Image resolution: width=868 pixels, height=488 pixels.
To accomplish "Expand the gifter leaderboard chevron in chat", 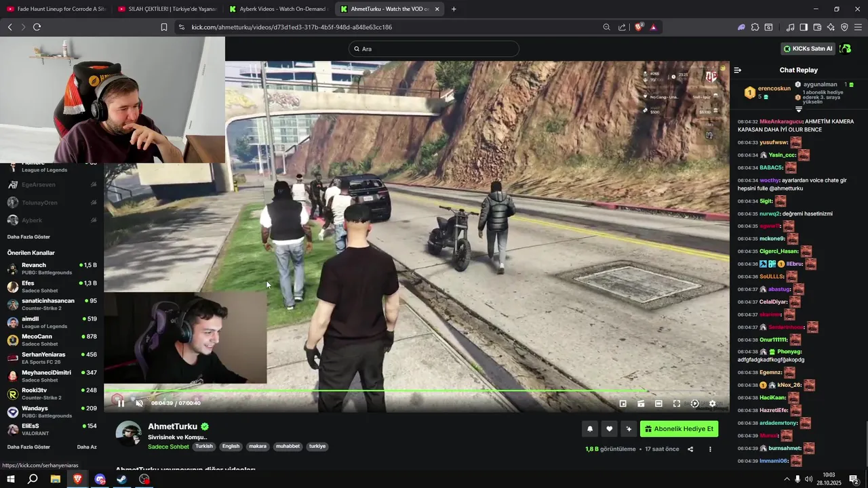I will point(799,109).
